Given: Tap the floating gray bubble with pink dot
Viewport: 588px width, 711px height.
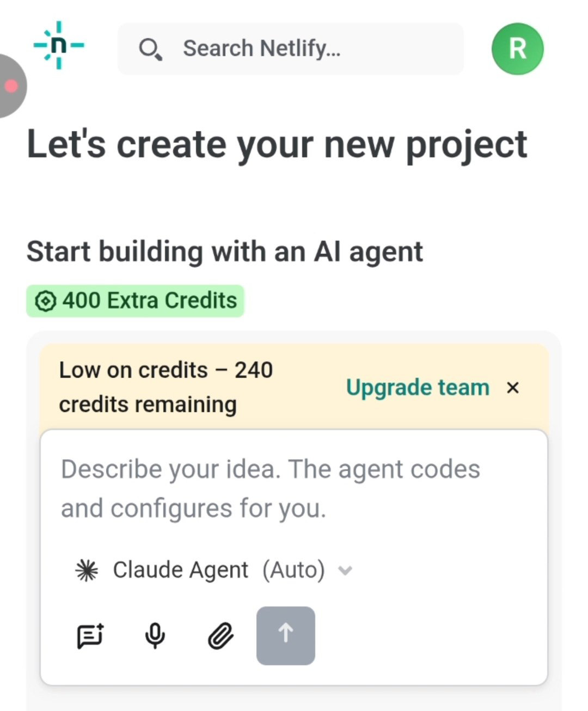Looking at the screenshot, I should coord(11,86).
